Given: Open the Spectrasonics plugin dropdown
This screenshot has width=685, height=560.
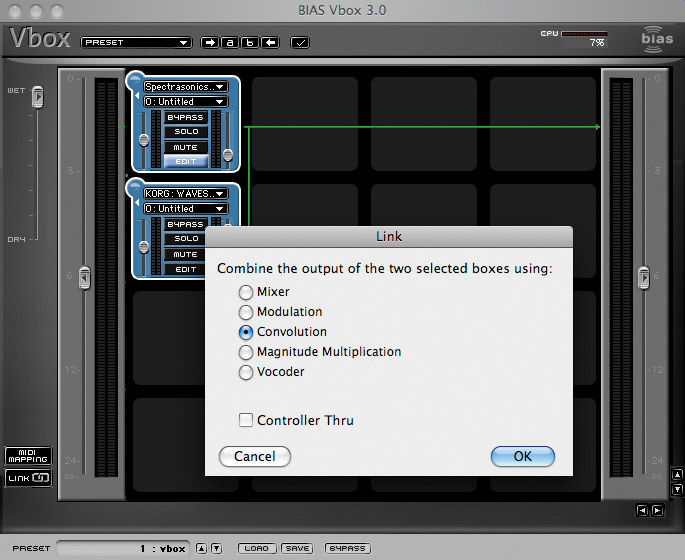Looking at the screenshot, I should [185, 86].
